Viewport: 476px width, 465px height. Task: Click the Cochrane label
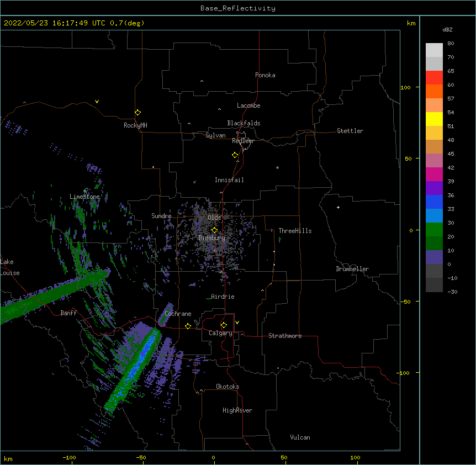[178, 314]
